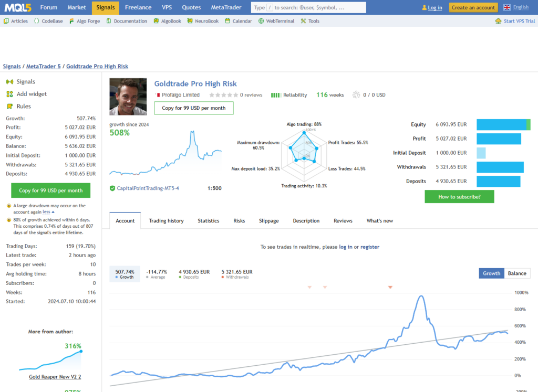Open the MetaTrader 5 breadcrumb link
The height and width of the screenshot is (392, 538).
point(43,67)
